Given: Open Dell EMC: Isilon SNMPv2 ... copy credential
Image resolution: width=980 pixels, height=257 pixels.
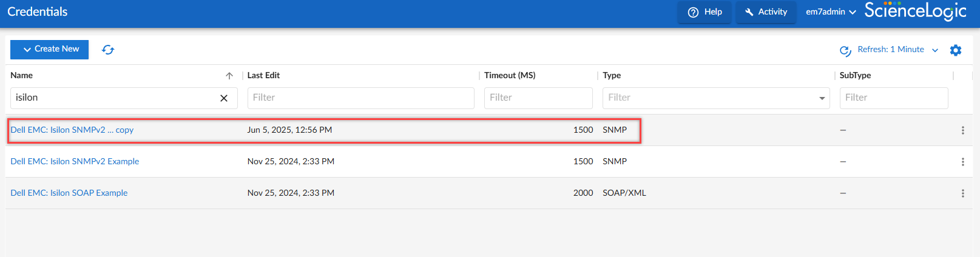Looking at the screenshot, I should (72, 130).
